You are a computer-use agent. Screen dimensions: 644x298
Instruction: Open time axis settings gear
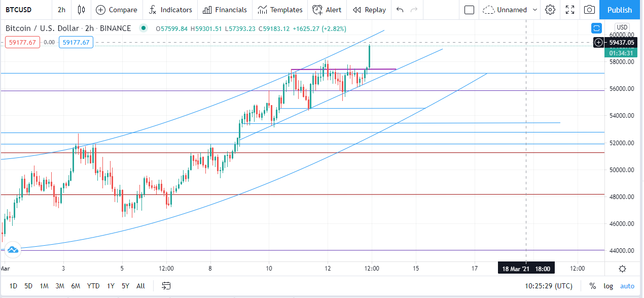point(622,269)
